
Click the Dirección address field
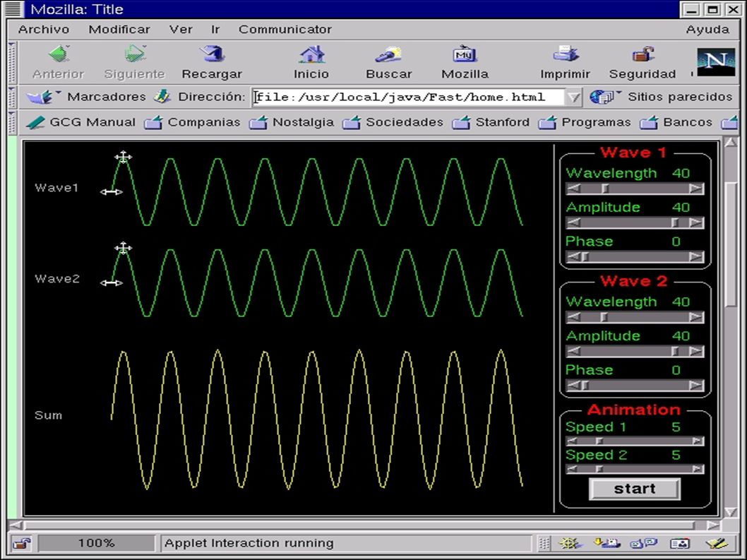(409, 97)
